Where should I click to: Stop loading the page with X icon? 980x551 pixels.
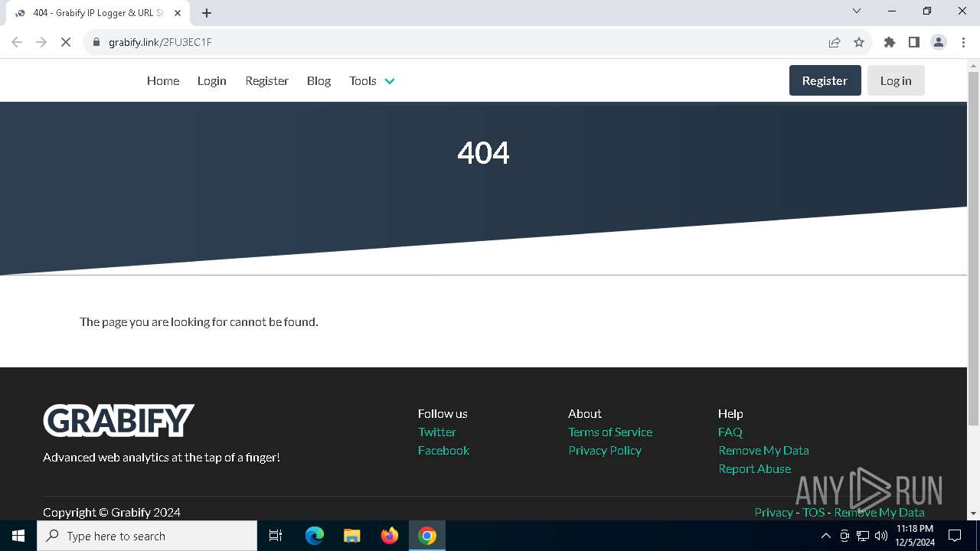click(66, 42)
